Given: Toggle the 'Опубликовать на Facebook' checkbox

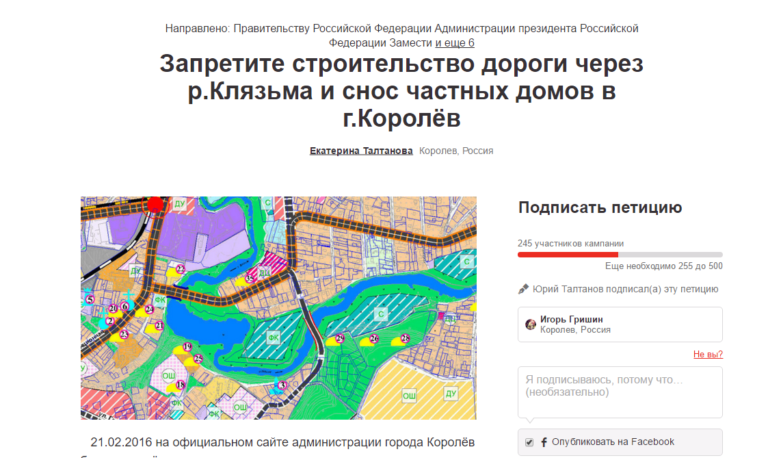Looking at the screenshot, I should click(529, 442).
